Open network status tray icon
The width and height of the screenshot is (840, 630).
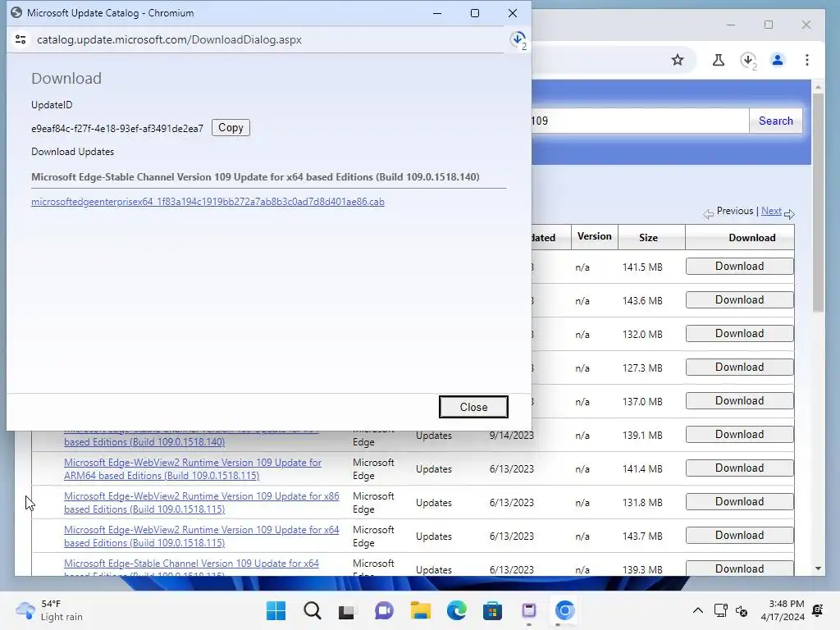click(x=720, y=610)
